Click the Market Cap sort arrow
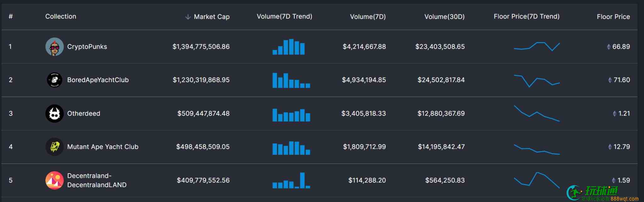Screen dimensions: 644x202 click(x=188, y=17)
